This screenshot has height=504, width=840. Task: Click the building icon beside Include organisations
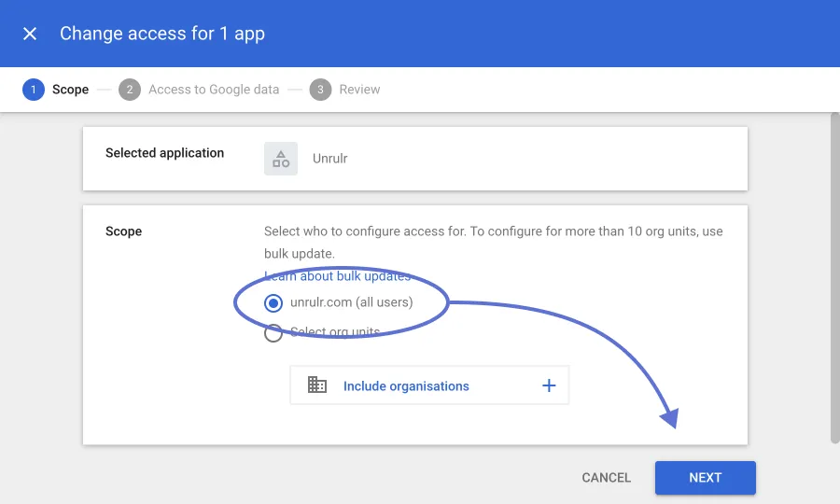(317, 385)
